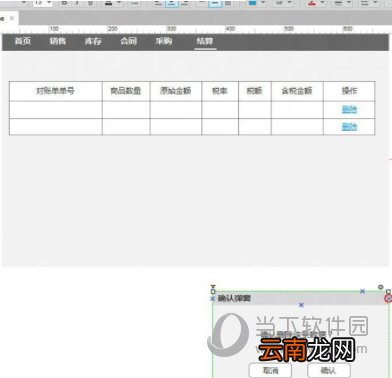Select the 确认弹窗 dialog title

coord(234,298)
